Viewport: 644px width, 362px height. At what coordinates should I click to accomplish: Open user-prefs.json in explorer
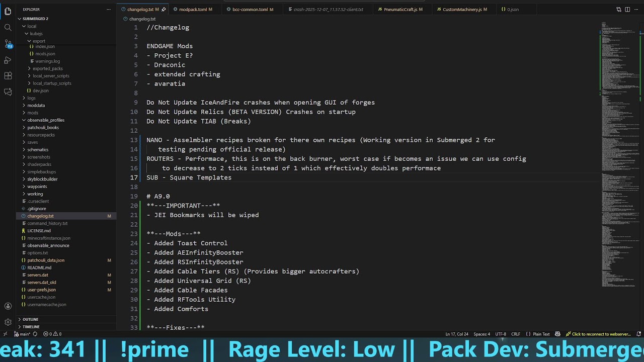point(67,290)
